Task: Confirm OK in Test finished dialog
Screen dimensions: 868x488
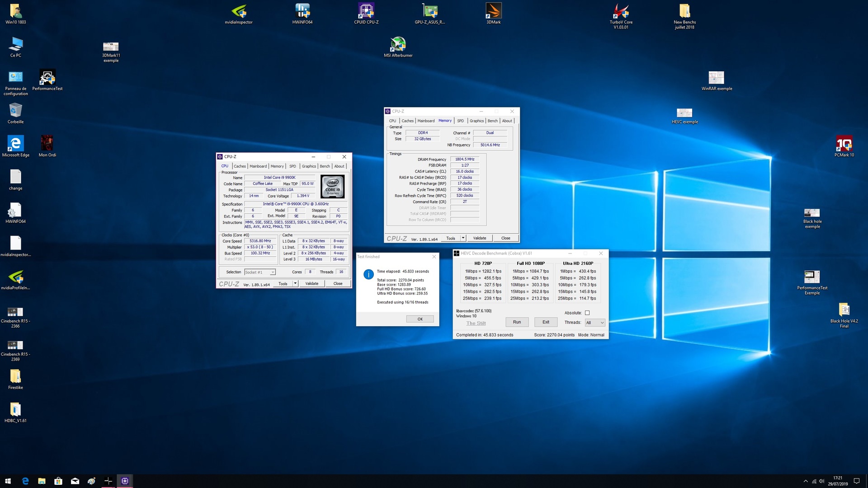Action: [x=420, y=319]
